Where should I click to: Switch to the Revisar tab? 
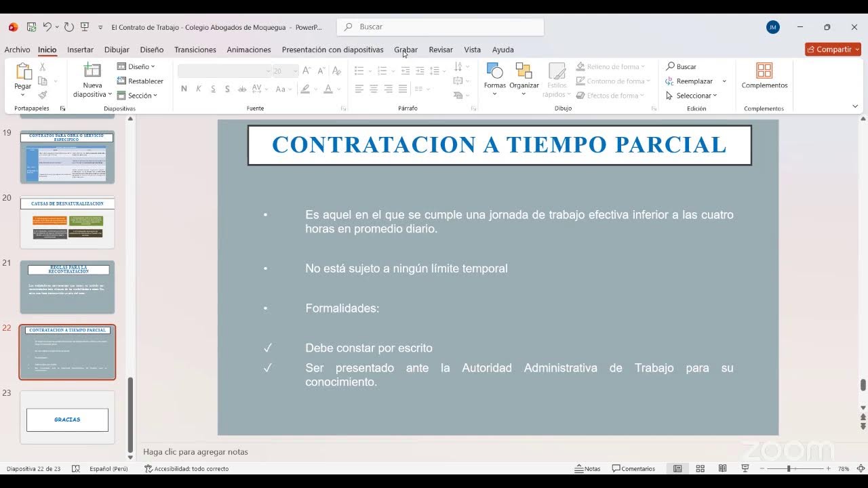pos(441,49)
